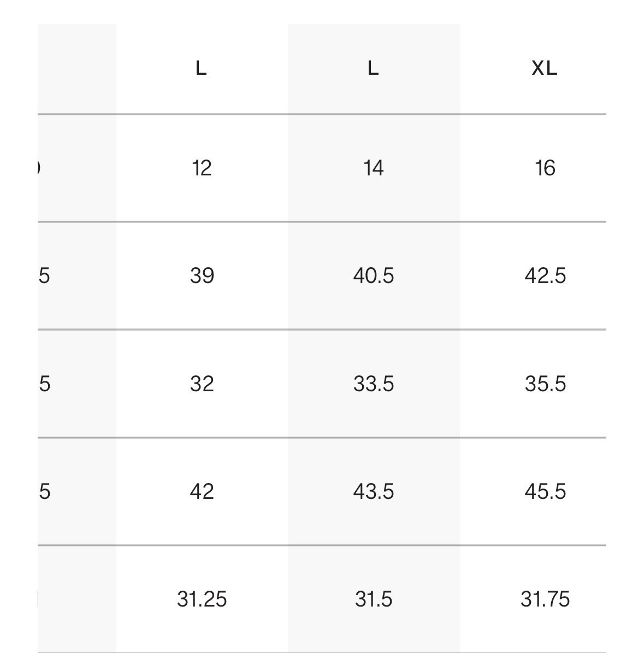Select the 31.5 cell
This screenshot has width=644, height=653.
click(374, 599)
